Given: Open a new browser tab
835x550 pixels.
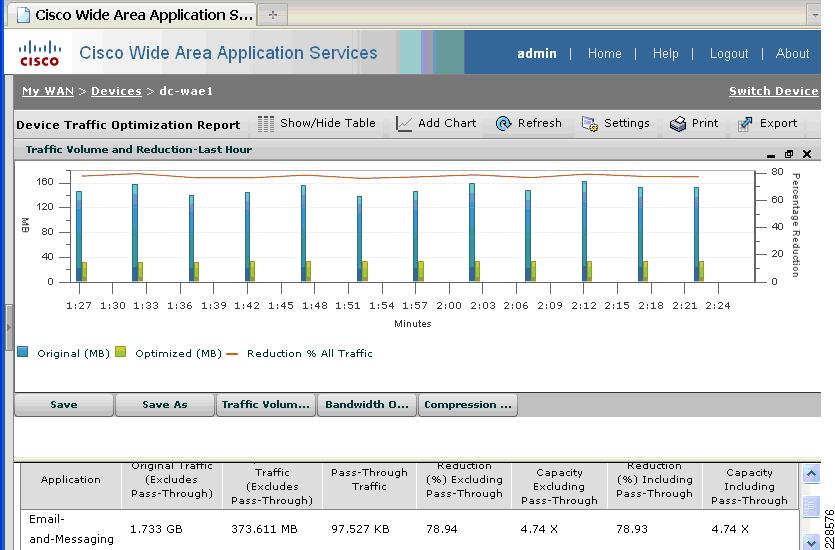Looking at the screenshot, I should [273, 15].
